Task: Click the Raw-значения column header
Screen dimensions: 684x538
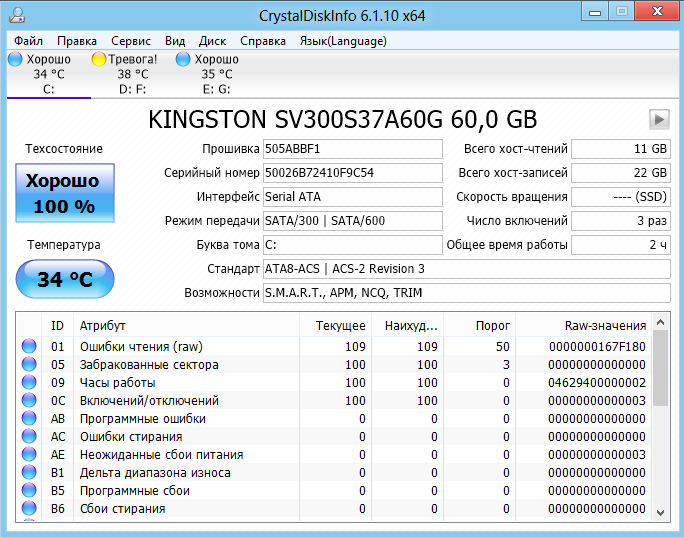Action: 583,326
